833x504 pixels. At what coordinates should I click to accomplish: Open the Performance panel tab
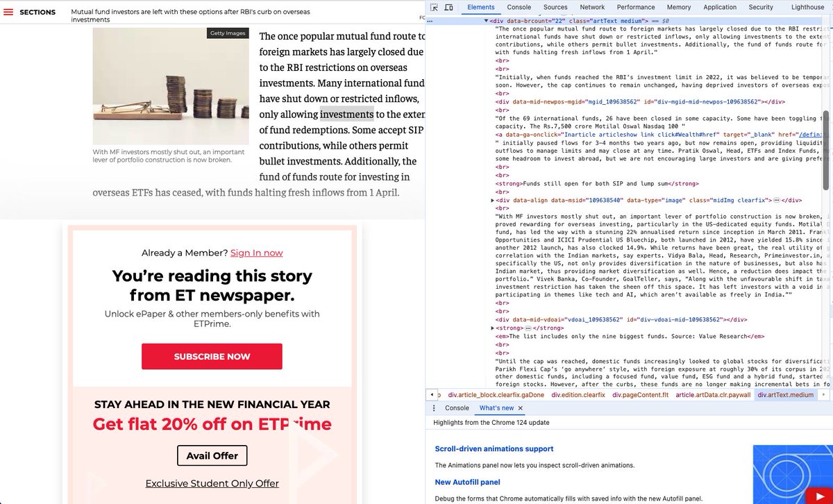coord(636,7)
